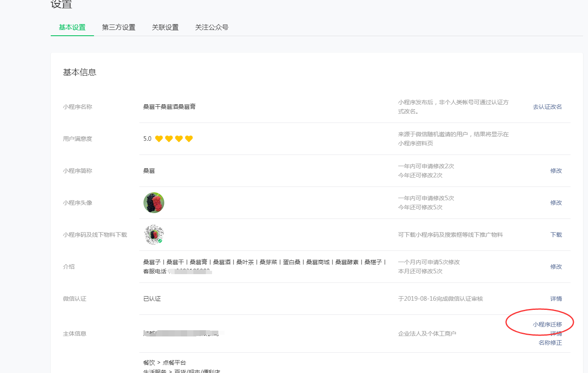Image resolution: width=588 pixels, height=373 pixels.
Task: Open the 第三方设置 tab
Action: (x=119, y=27)
